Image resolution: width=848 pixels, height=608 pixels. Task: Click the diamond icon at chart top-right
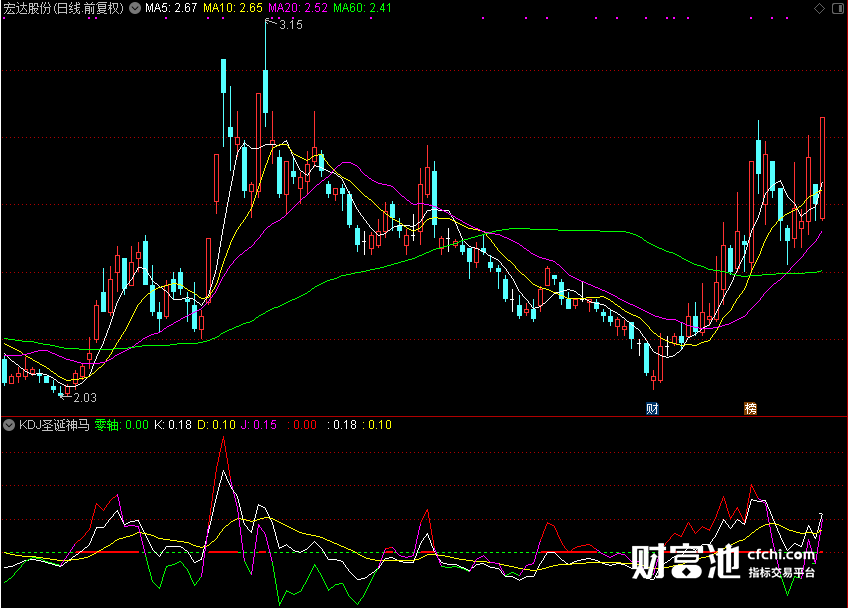point(820,8)
